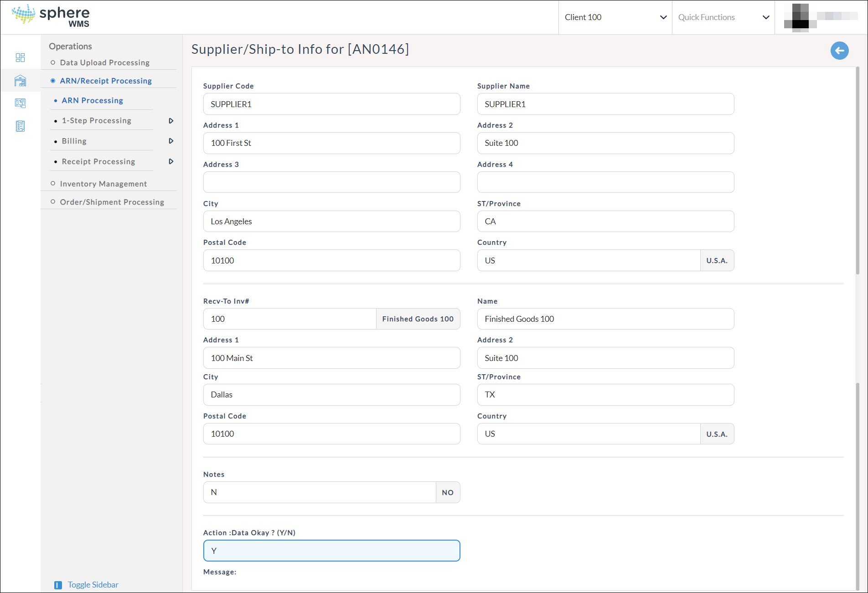Click the empty Address 4 field
868x593 pixels.
pos(605,182)
